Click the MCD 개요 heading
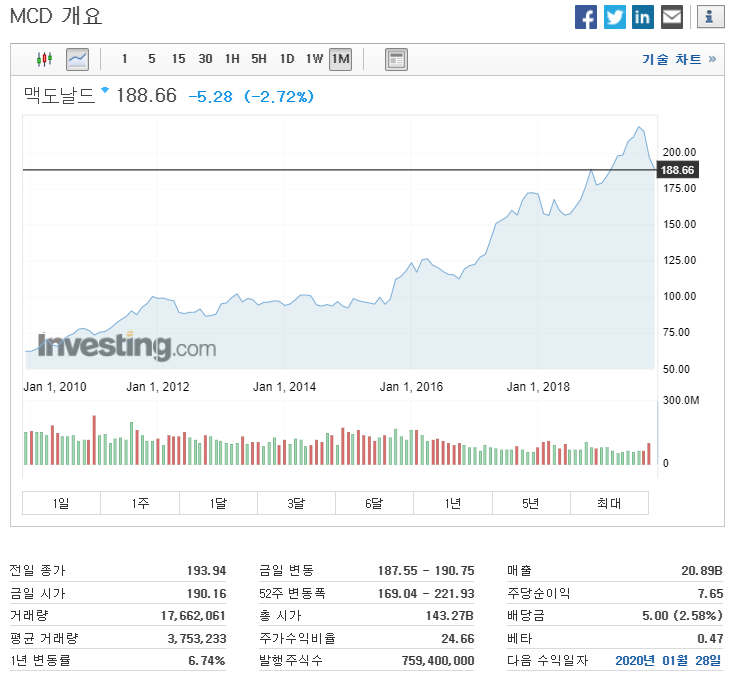The image size is (730, 675). pyautogui.click(x=55, y=16)
